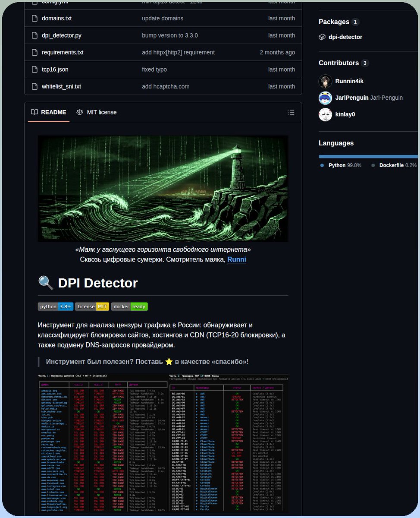The width and height of the screenshot is (420, 518).
Task: Click the License MIT badge
Action: [x=92, y=306]
